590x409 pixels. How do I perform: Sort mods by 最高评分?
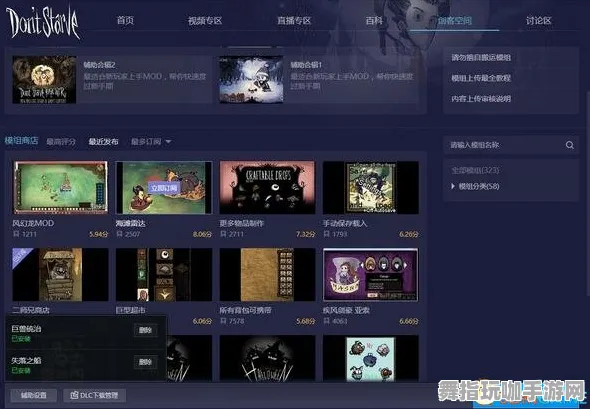pos(61,142)
